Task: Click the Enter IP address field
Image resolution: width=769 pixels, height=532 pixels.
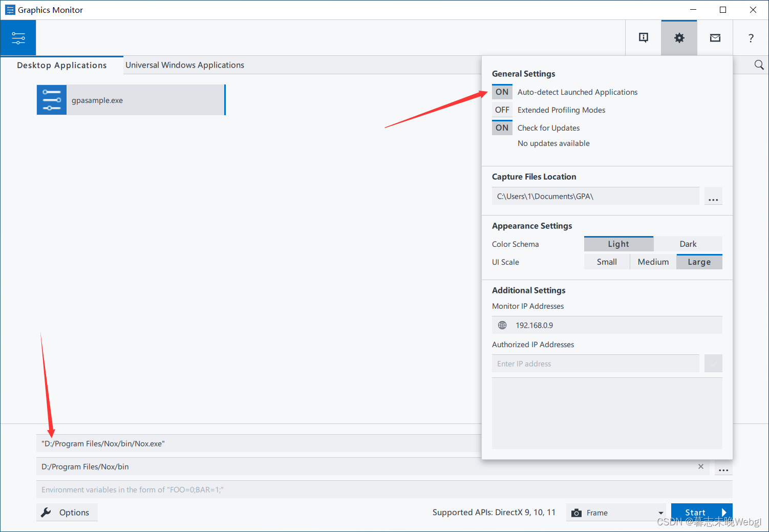Action: coord(595,364)
